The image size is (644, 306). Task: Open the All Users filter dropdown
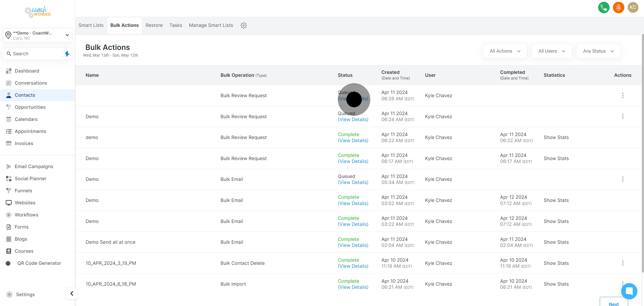point(551,51)
